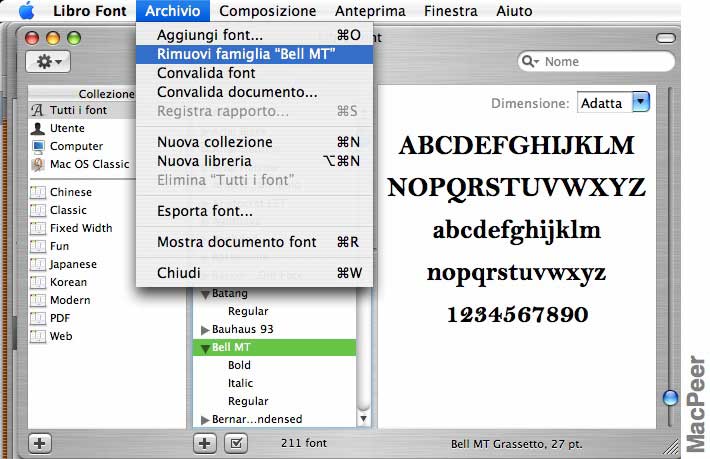Choose Esporta font... menu item
This screenshot has height=459, width=710.
254,211
